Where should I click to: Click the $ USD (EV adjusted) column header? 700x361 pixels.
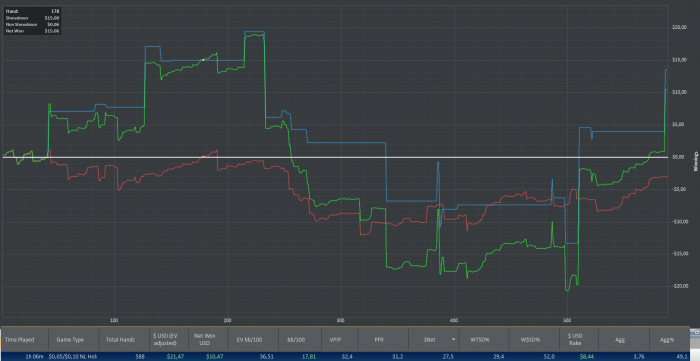(x=169, y=340)
